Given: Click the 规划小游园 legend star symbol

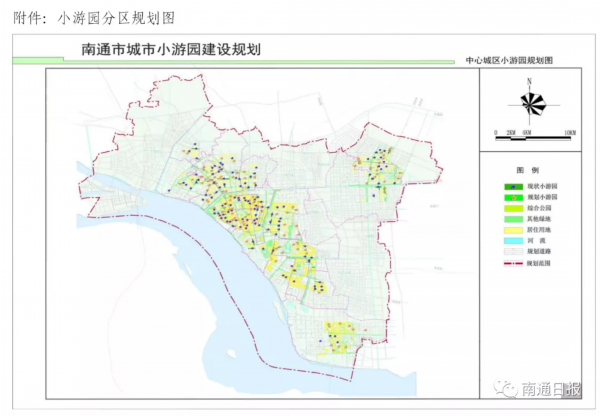Looking at the screenshot, I should pos(511,199).
